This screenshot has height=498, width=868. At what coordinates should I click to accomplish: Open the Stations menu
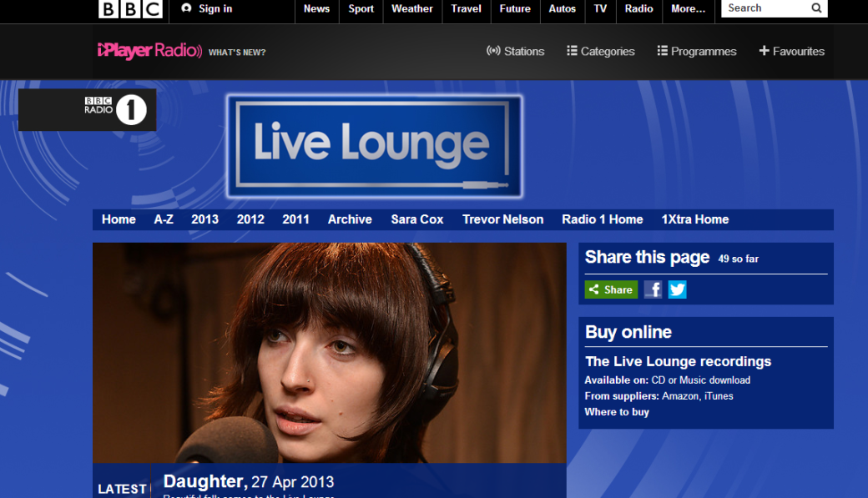(516, 52)
